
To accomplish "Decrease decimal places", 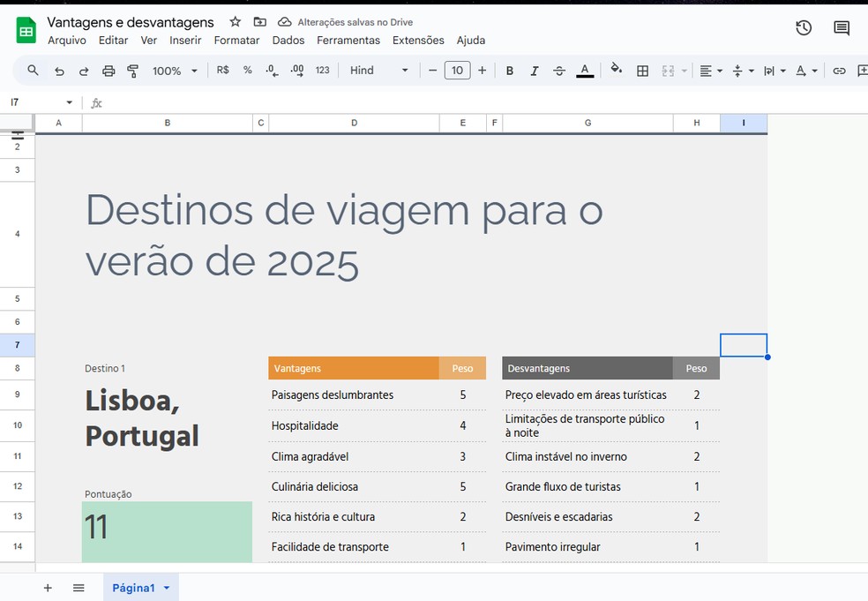I will click(272, 71).
